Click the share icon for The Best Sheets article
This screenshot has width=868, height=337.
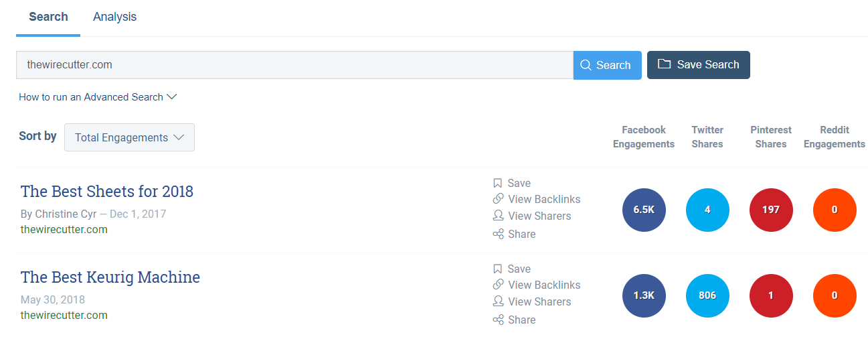(498, 234)
